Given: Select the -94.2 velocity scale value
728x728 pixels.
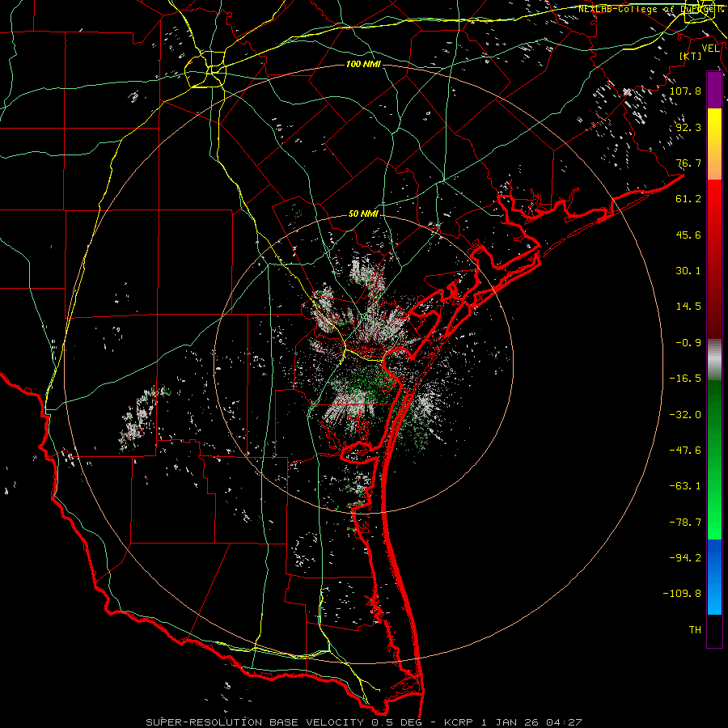Looking at the screenshot, I should 685,558.
